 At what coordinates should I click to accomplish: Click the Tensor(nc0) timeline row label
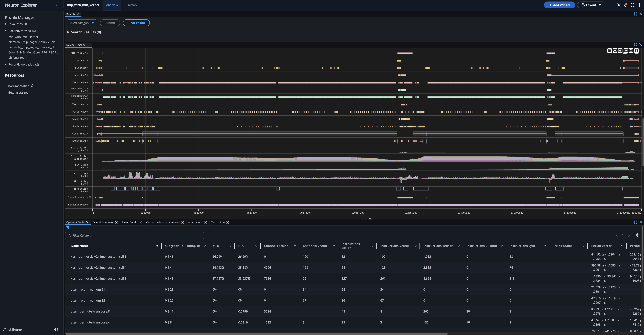(x=80, y=82)
